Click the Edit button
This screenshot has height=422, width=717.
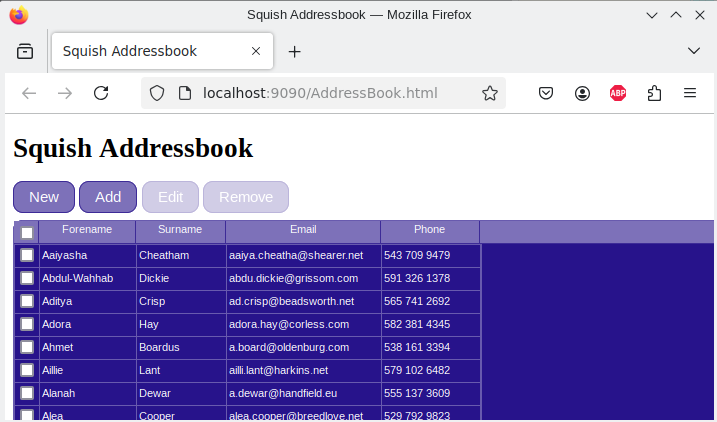click(171, 197)
